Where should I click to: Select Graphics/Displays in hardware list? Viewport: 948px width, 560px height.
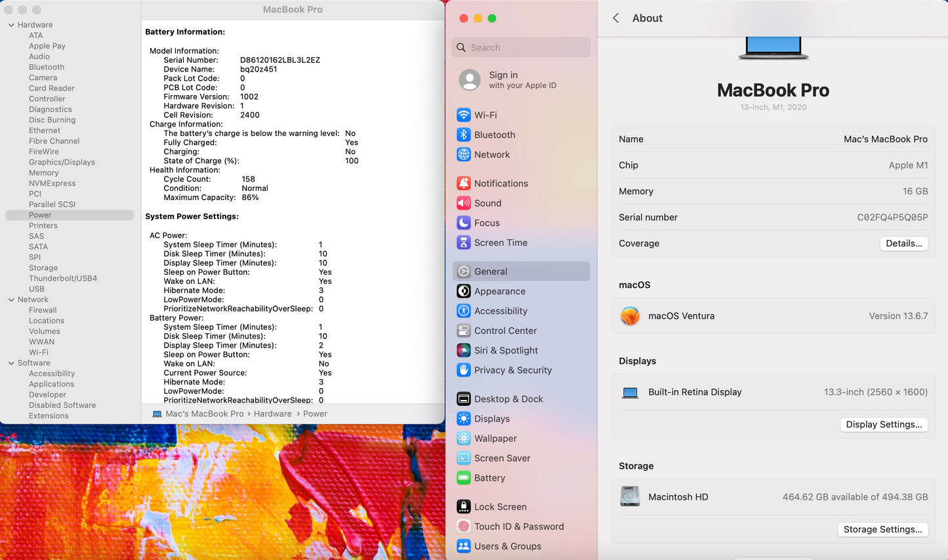coord(62,162)
